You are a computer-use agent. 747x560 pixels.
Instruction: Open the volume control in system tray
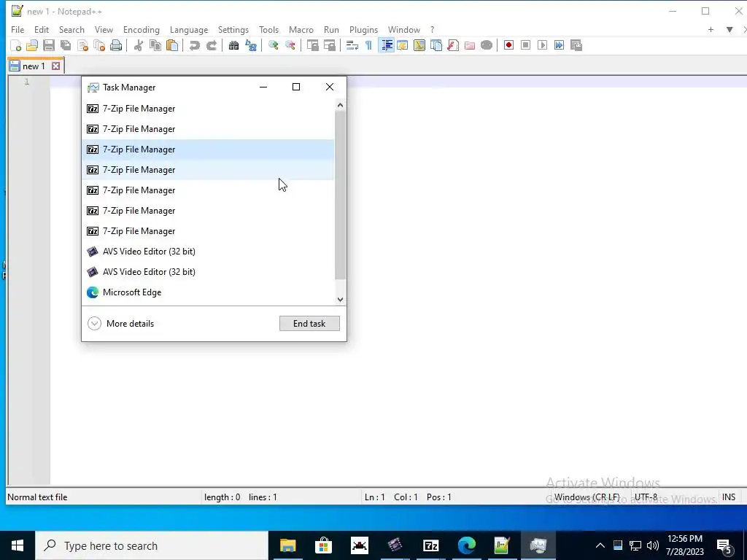point(653,545)
